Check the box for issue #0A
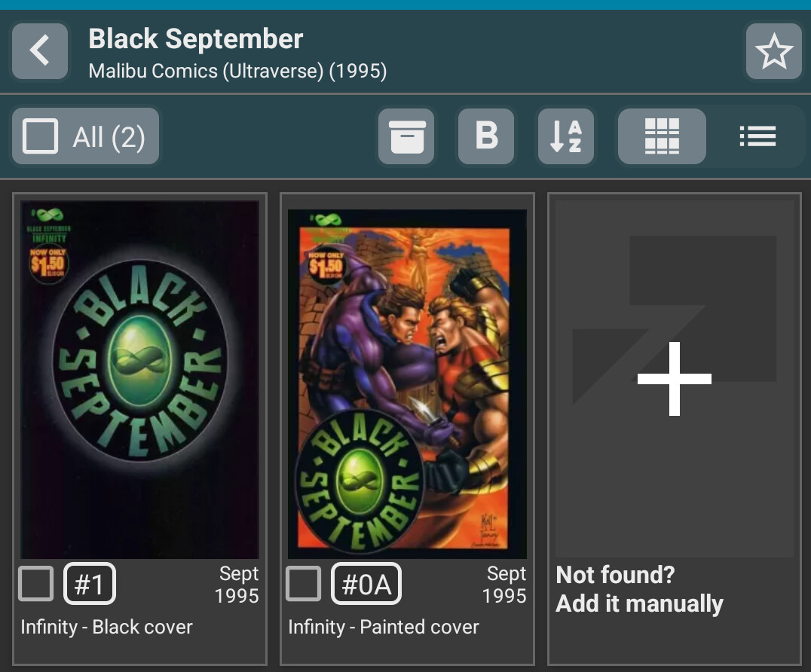The width and height of the screenshot is (811, 672). tap(303, 584)
